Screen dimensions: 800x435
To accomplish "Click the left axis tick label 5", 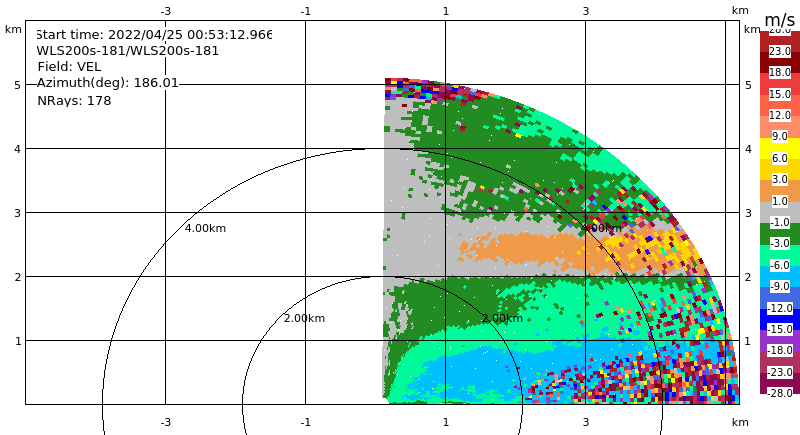I will point(18,85).
